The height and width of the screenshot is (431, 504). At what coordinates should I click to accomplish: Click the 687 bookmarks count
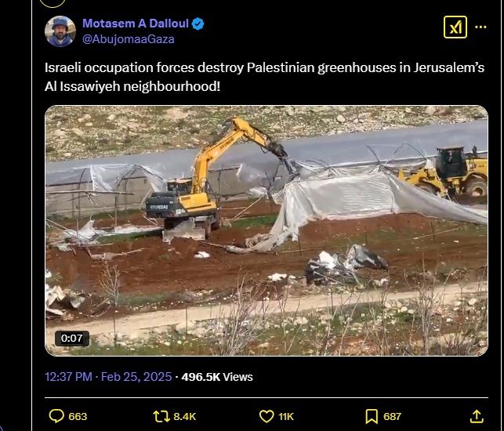click(392, 417)
